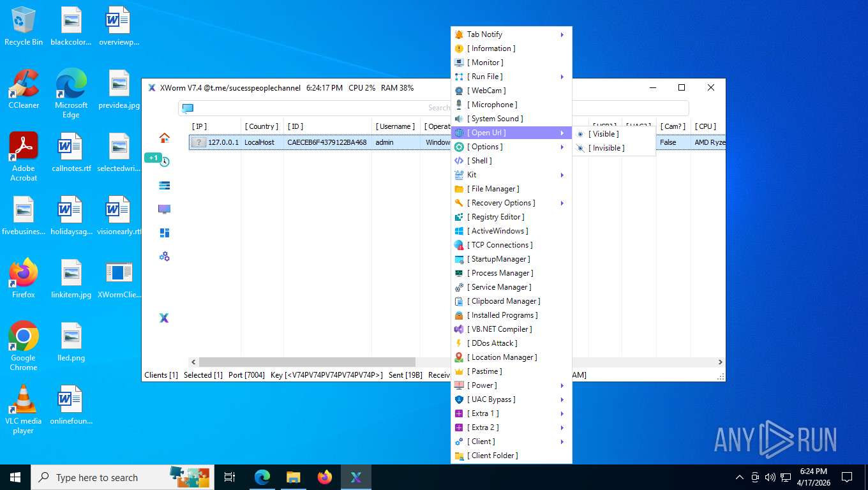The width and height of the screenshot is (868, 490).
Task: Expand the Power submenu arrow
Action: [x=562, y=385]
